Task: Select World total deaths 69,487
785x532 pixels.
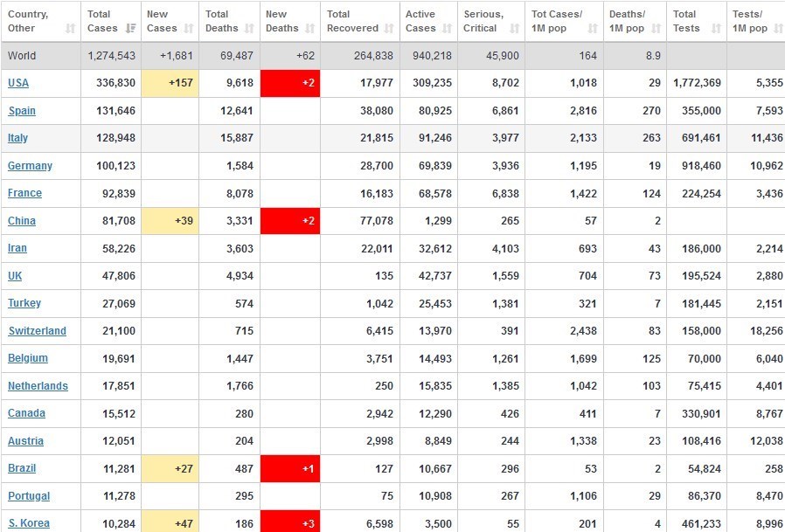Action: 237,56
